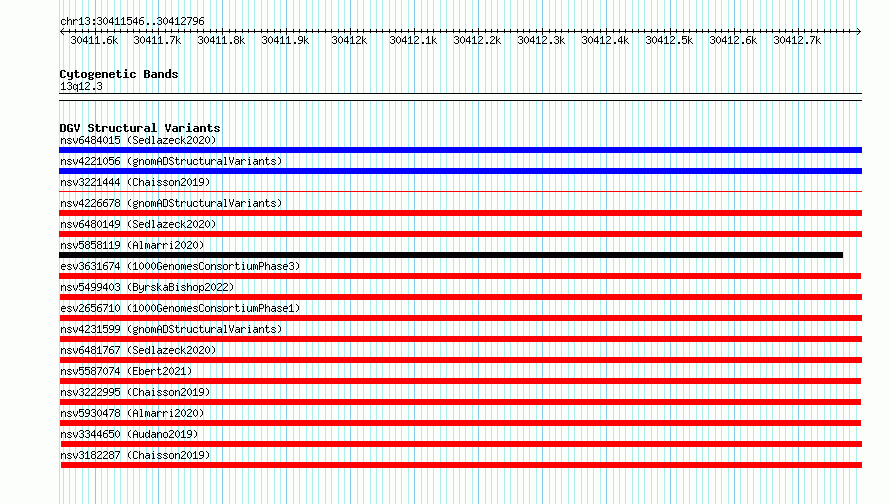Open nsv4231599 (gnomADStructuralVariants) label

pyautogui.click(x=171, y=329)
